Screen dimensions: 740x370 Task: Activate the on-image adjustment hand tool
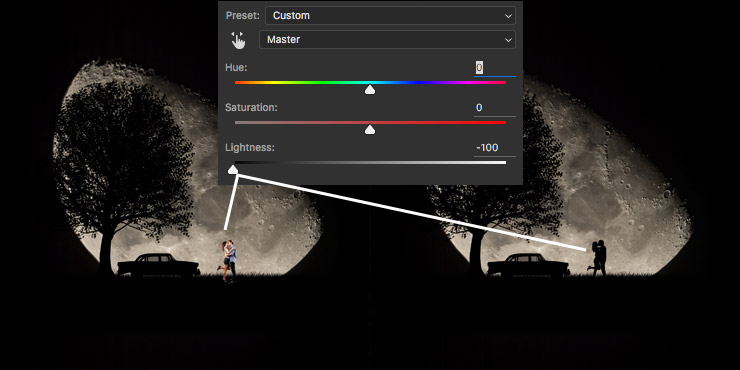239,40
